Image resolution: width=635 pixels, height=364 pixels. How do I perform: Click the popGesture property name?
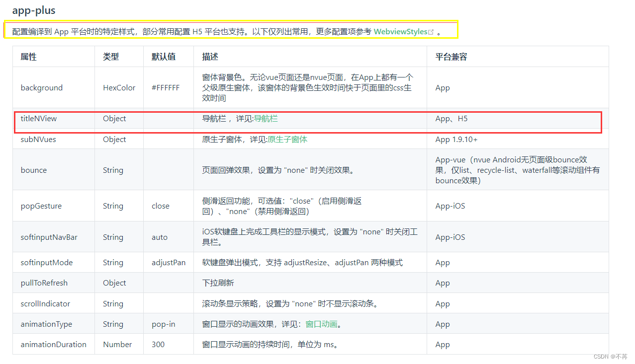click(x=41, y=206)
